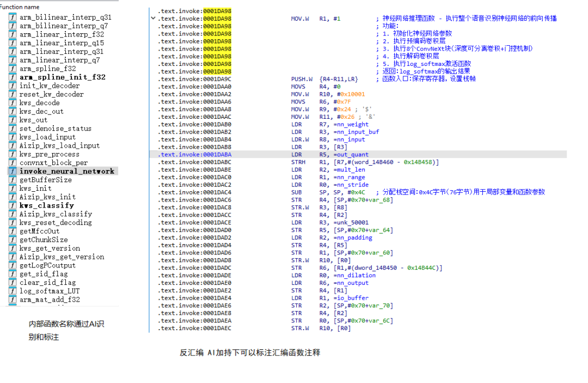Viewport: 588px width, 383px height.
Task: Click the function icon beside convnxt_block_per
Action: coord(13,162)
